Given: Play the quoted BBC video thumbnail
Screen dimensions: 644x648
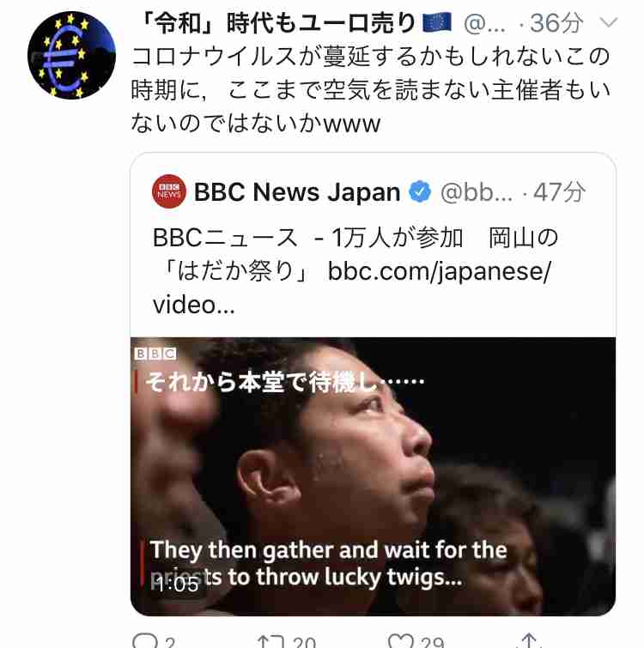Looking at the screenshot, I should pos(373,476).
